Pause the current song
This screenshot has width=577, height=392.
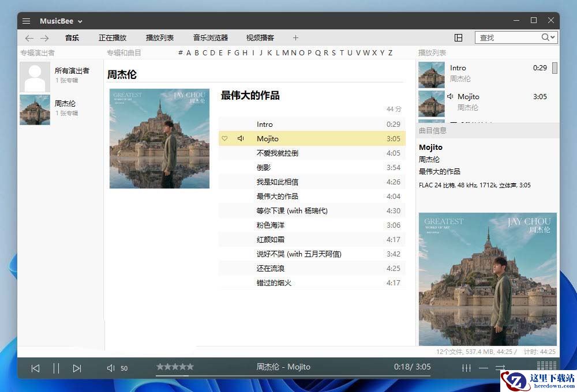coord(56,368)
